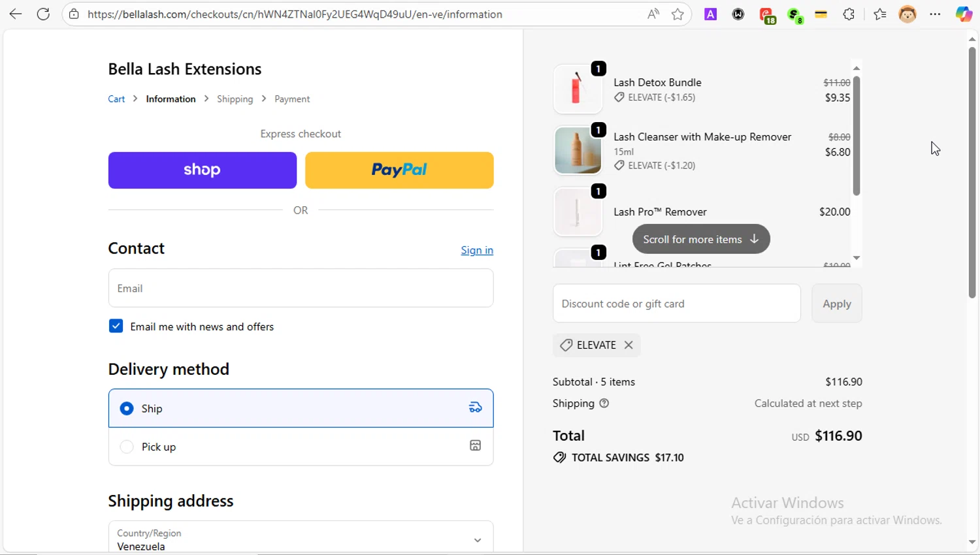Open the yellow card extension icon
Image resolution: width=980 pixels, height=555 pixels.
(x=821, y=14)
